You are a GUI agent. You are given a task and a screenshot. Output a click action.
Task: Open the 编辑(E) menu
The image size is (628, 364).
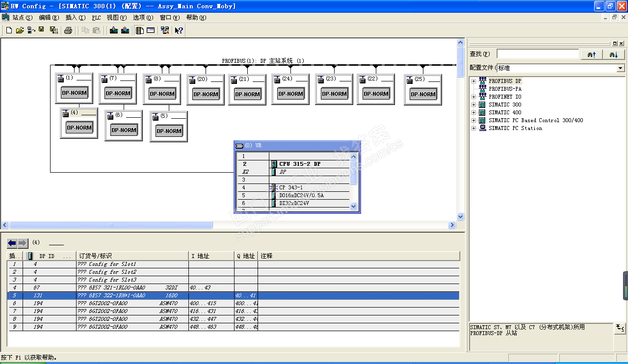tap(49, 18)
